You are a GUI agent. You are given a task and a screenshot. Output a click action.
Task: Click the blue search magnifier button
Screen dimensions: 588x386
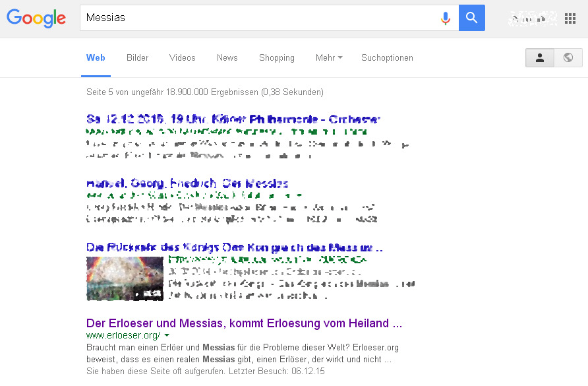[x=472, y=18]
